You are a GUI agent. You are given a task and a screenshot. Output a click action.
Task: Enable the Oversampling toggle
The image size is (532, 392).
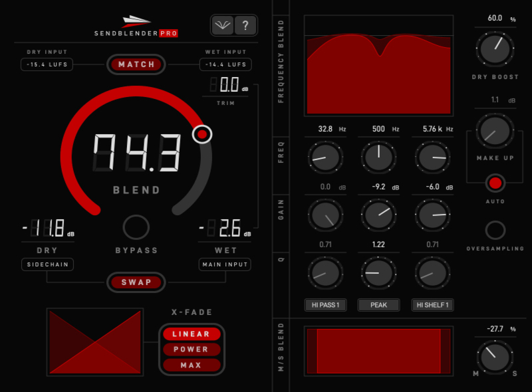(x=495, y=230)
